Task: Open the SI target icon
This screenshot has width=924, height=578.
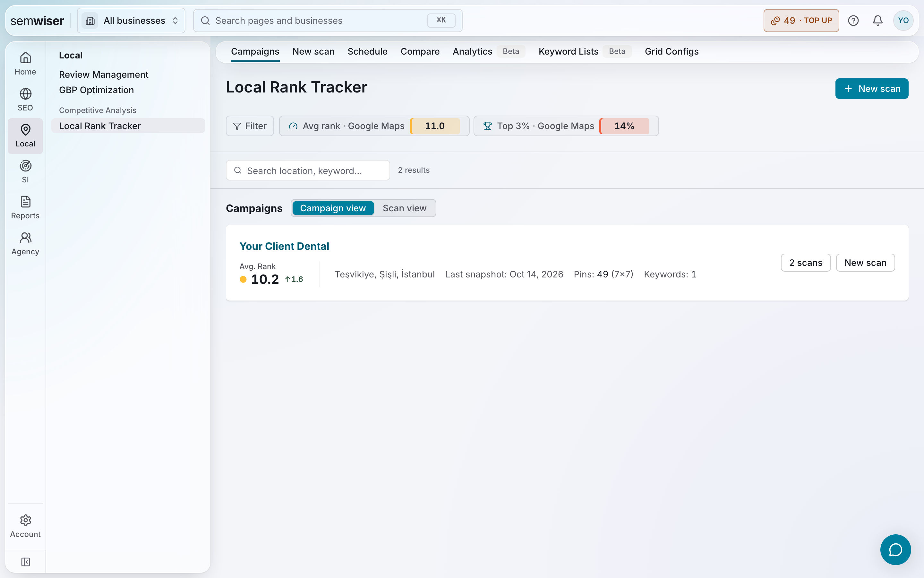Action: point(25,172)
